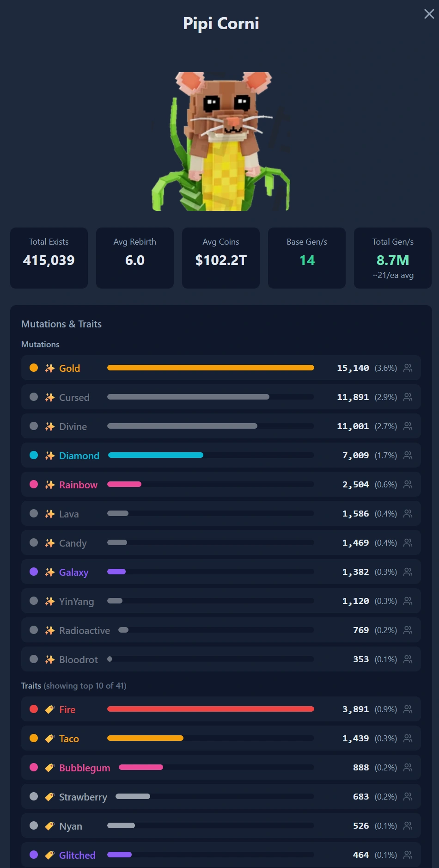Click the sparkle icon beside Divine
This screenshot has width=439, height=868.
(x=50, y=426)
